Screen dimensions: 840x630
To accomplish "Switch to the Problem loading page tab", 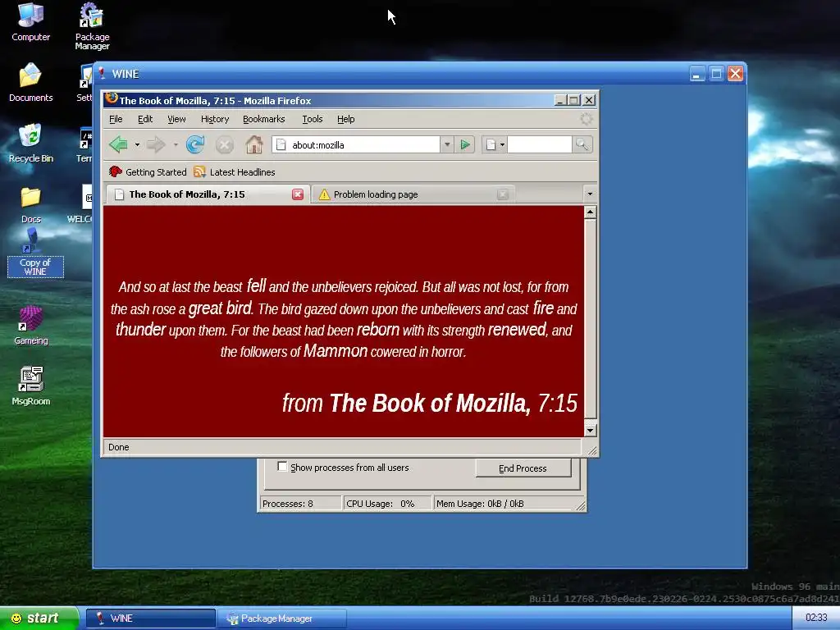I will click(x=413, y=194).
